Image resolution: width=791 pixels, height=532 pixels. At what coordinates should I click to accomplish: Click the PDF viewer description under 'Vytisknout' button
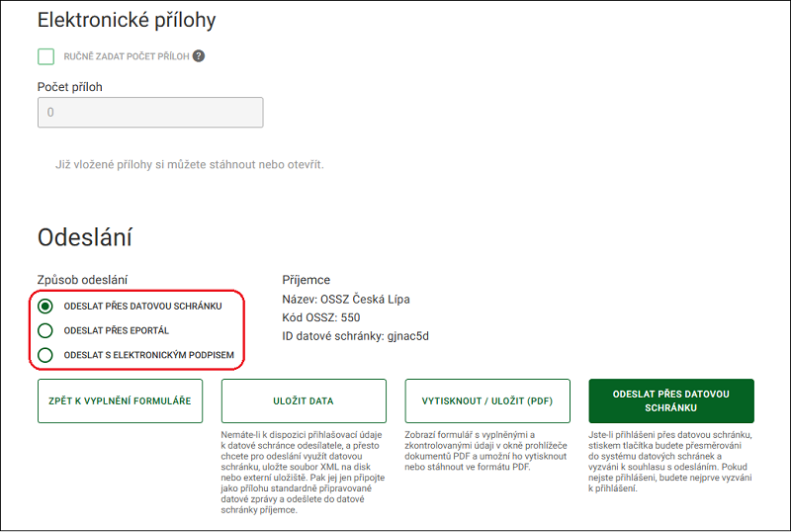coord(485,451)
